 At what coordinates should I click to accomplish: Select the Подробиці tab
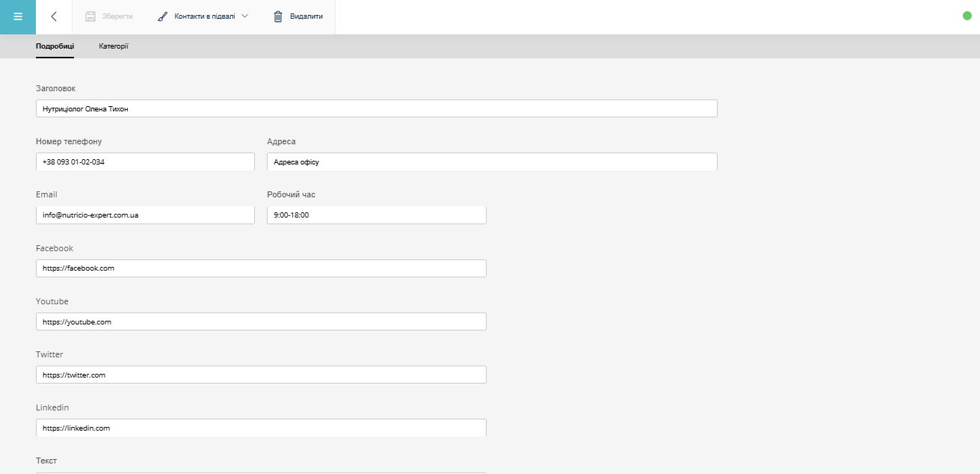[55, 46]
